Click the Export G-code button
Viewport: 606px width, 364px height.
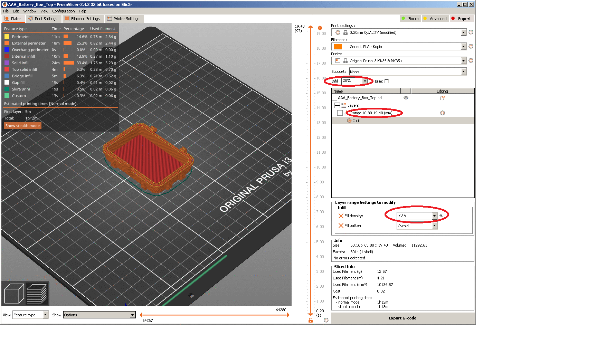[x=402, y=318]
